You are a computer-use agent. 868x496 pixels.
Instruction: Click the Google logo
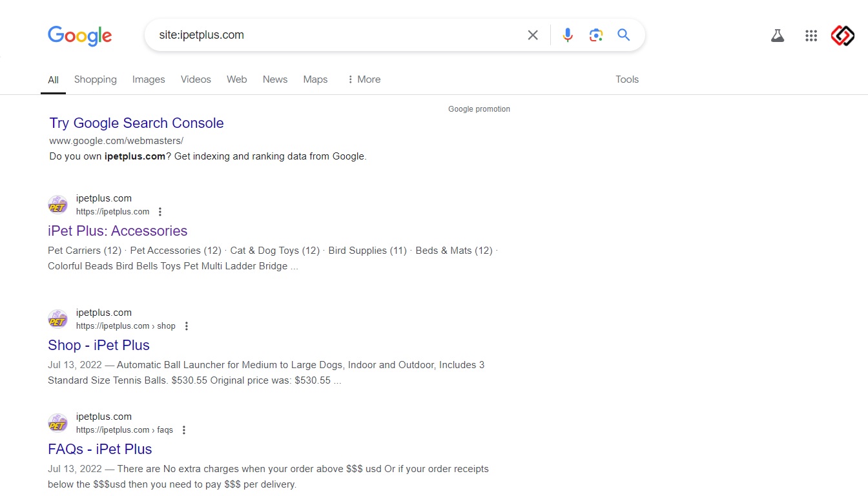79,36
